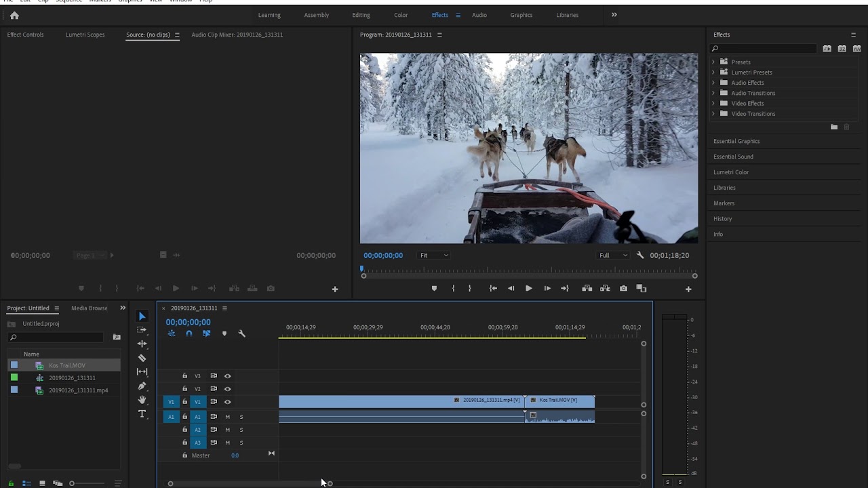Toggle sync lock on track V2
868x488 pixels.
pos(214,389)
